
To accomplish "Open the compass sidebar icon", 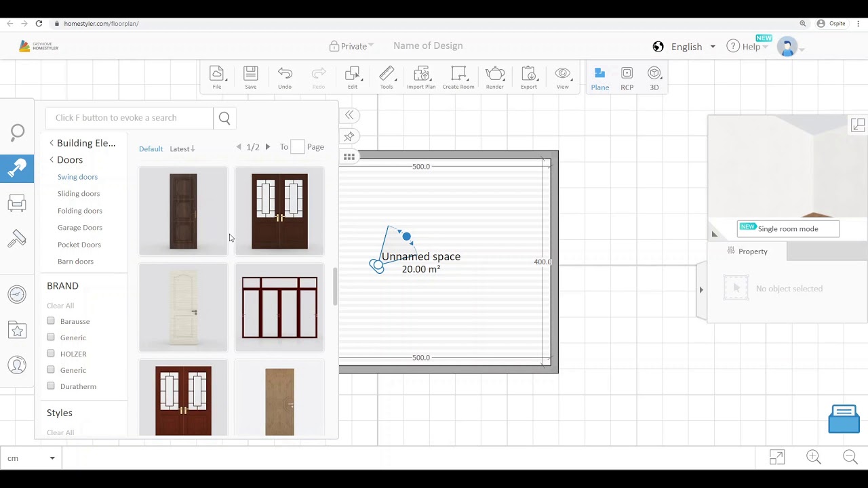I will click(x=17, y=294).
